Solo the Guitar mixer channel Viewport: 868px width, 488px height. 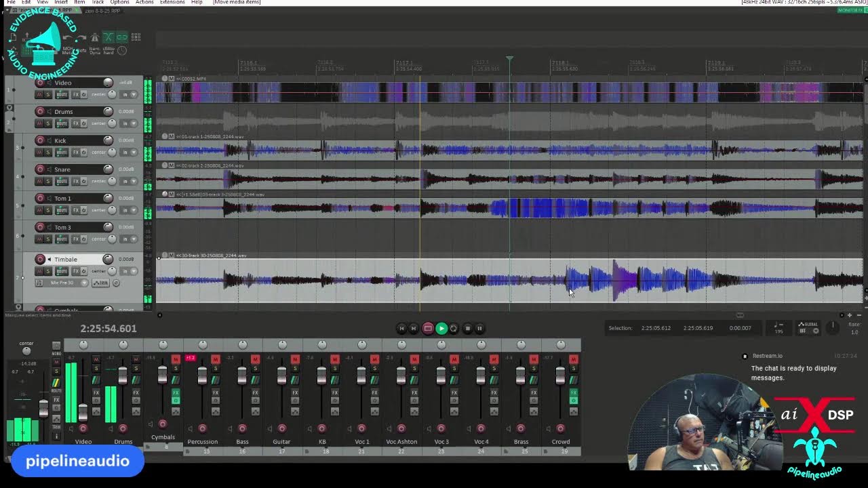pos(295,368)
